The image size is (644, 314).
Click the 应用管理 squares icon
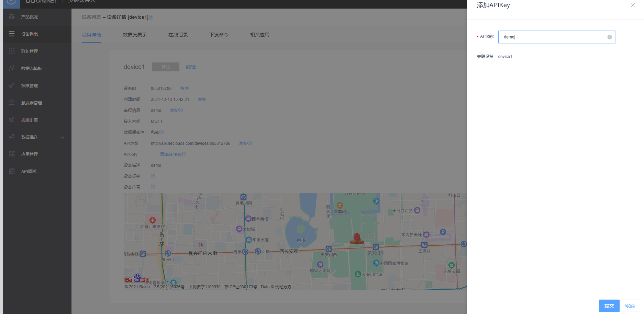pyautogui.click(x=12, y=154)
